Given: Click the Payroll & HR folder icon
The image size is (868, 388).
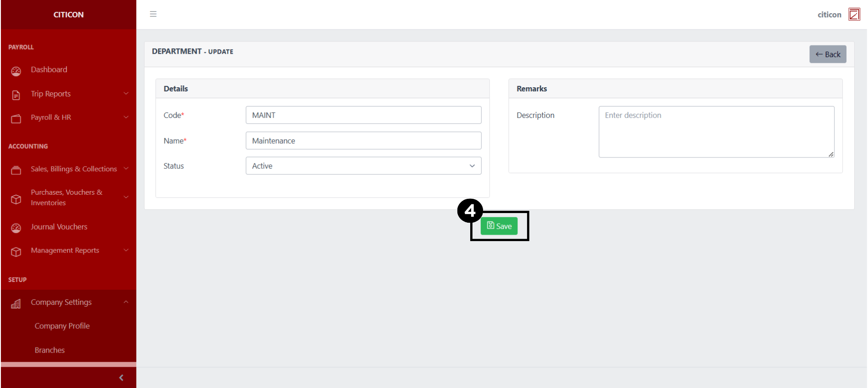Looking at the screenshot, I should [16, 119].
